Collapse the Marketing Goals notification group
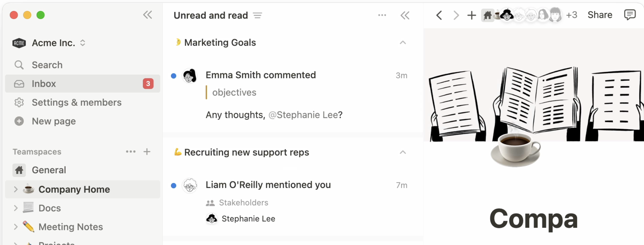The width and height of the screenshot is (644, 245). click(403, 42)
